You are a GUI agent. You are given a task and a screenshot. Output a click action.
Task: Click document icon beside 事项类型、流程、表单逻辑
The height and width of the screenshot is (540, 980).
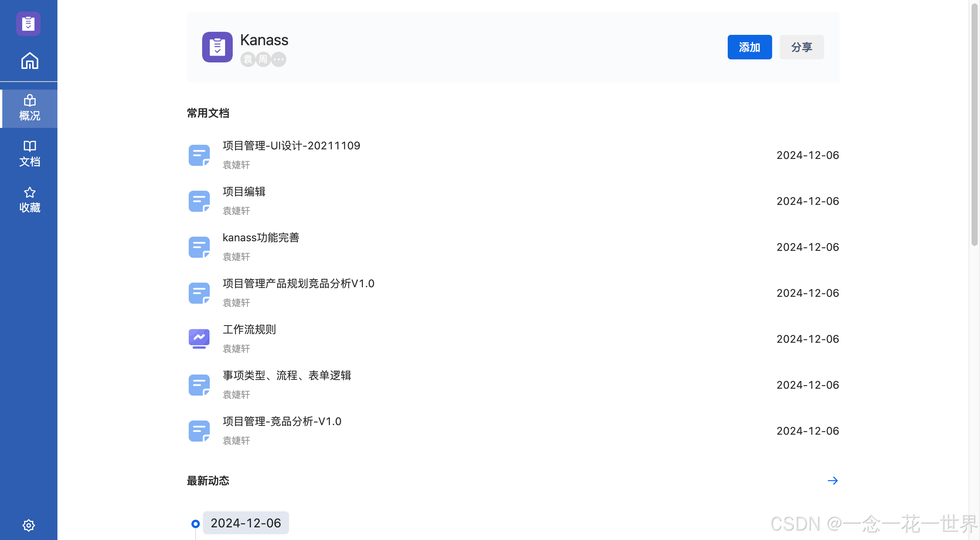(x=199, y=385)
